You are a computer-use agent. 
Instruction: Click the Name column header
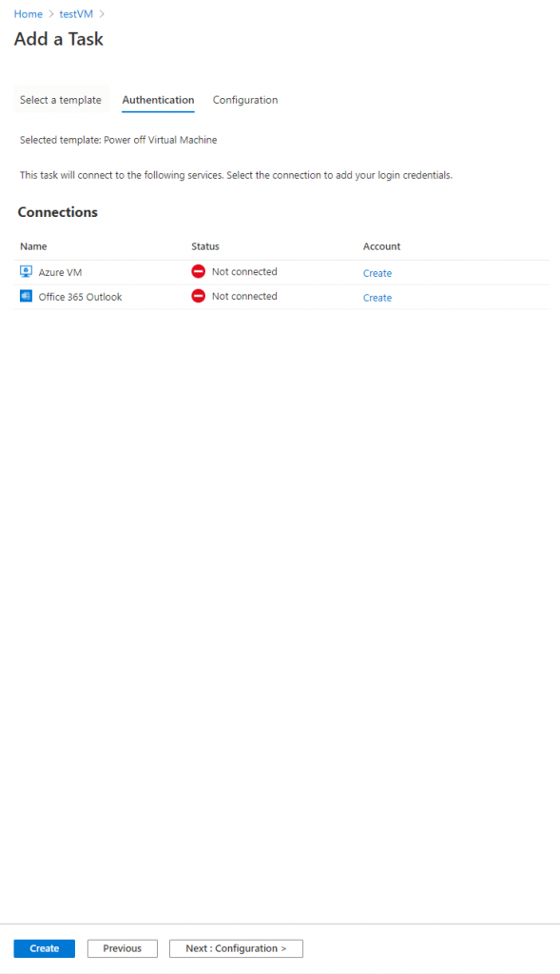[33, 246]
